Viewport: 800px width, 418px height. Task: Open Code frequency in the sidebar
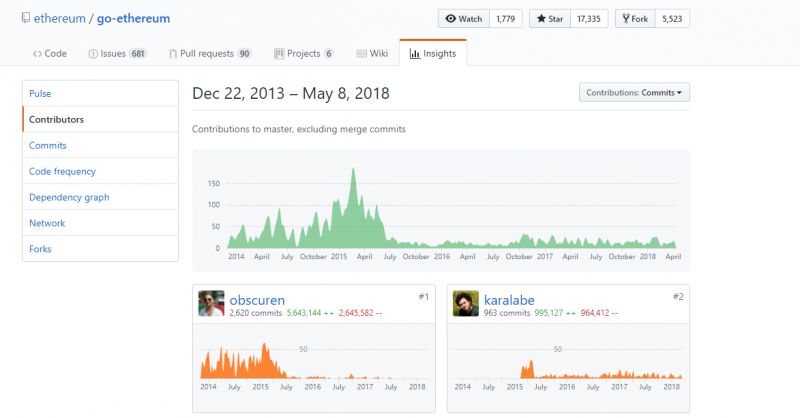click(101, 171)
